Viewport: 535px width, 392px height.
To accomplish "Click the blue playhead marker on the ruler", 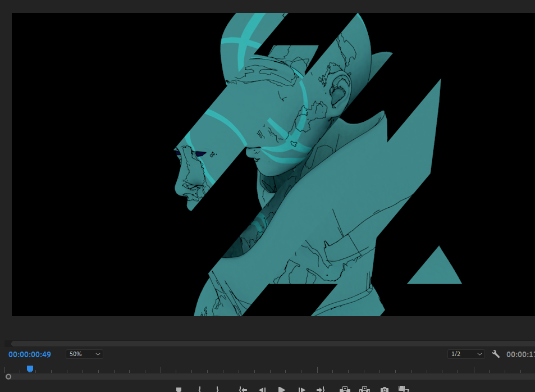I will 30,369.
